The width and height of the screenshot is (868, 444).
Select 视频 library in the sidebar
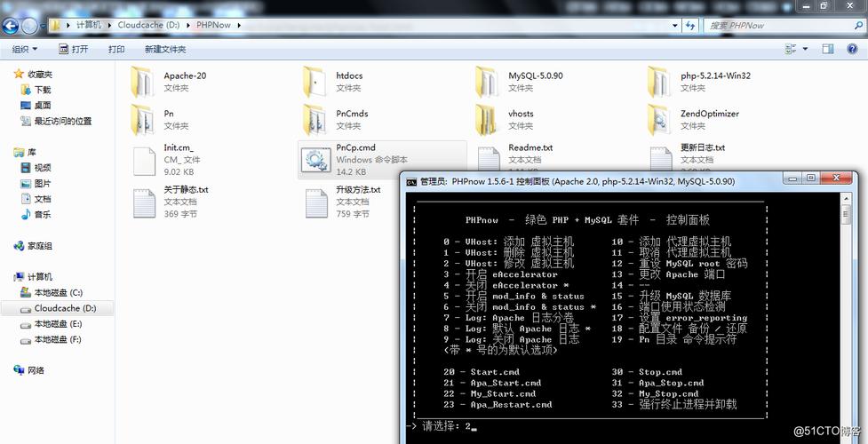pyautogui.click(x=42, y=168)
